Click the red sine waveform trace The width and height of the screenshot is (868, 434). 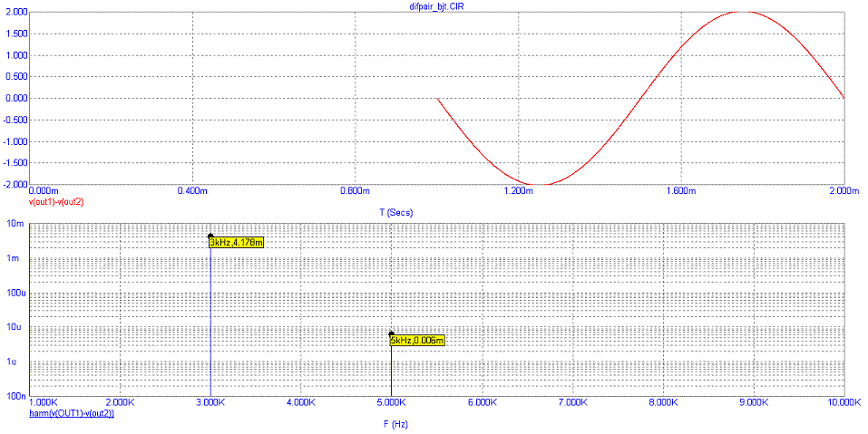642,99
